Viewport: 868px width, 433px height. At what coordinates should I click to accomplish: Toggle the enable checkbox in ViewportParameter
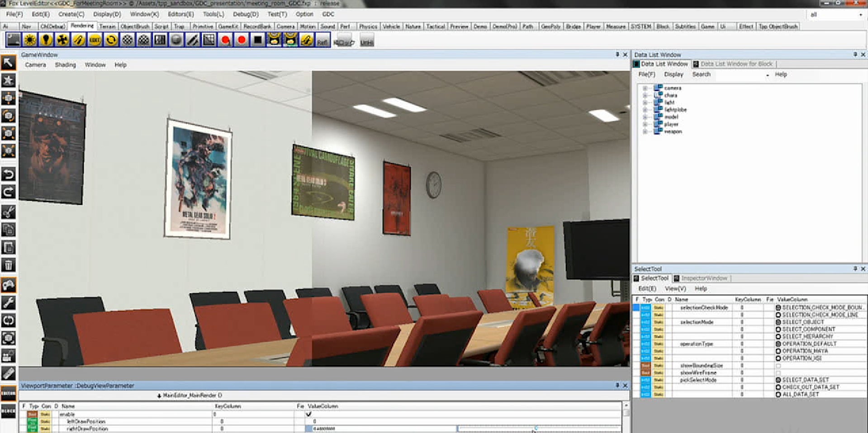[309, 414]
